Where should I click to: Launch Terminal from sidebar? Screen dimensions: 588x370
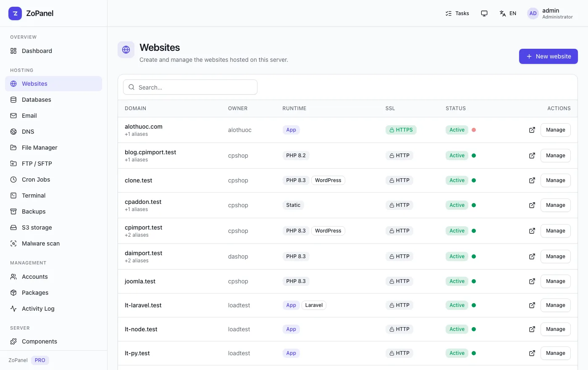click(x=54, y=196)
